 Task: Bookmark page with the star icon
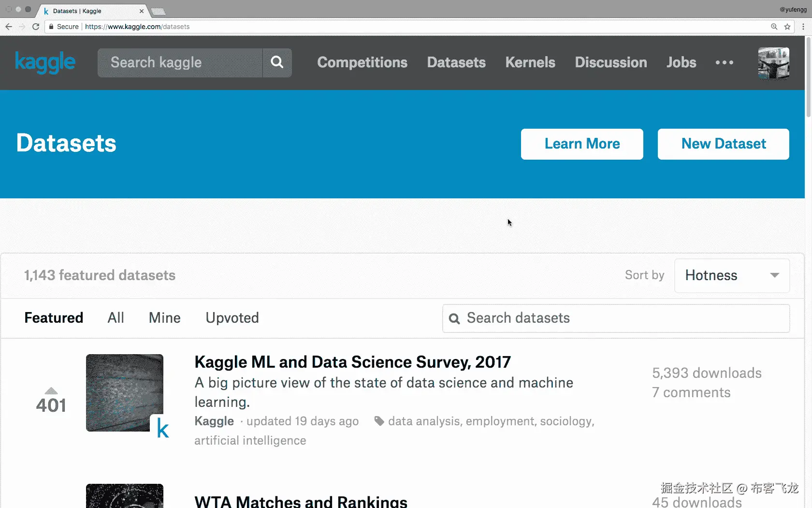pos(787,27)
